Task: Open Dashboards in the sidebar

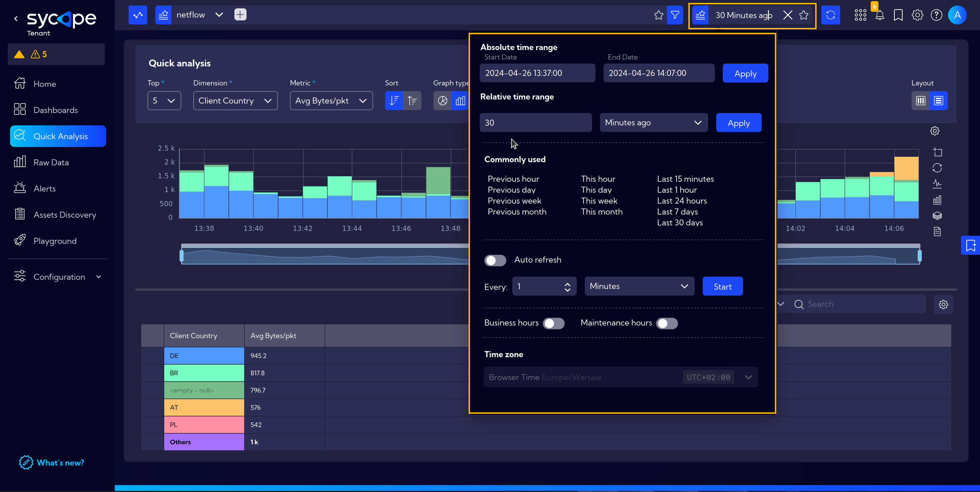Action: tap(58, 110)
